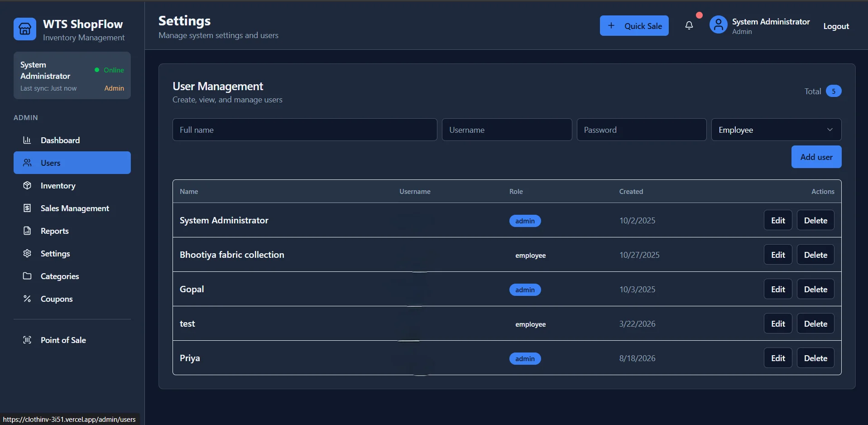This screenshot has height=425, width=868.
Task: Edit the Gopal user
Action: pos(778,289)
